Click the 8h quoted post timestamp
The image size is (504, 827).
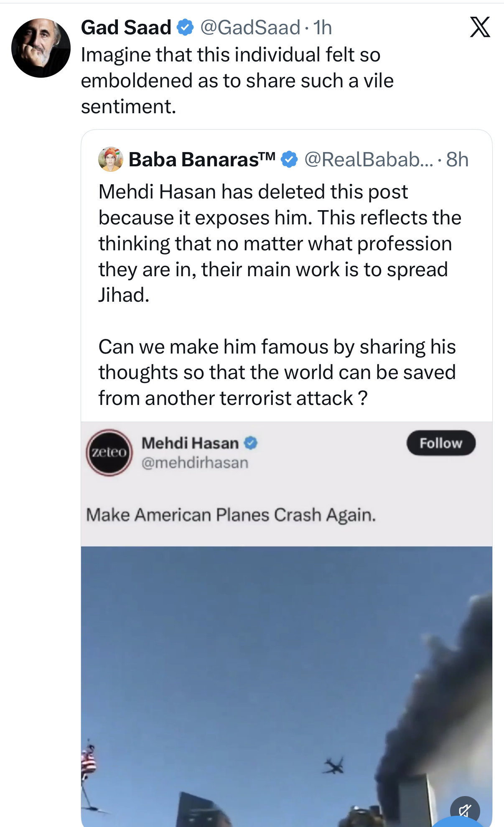[457, 160]
